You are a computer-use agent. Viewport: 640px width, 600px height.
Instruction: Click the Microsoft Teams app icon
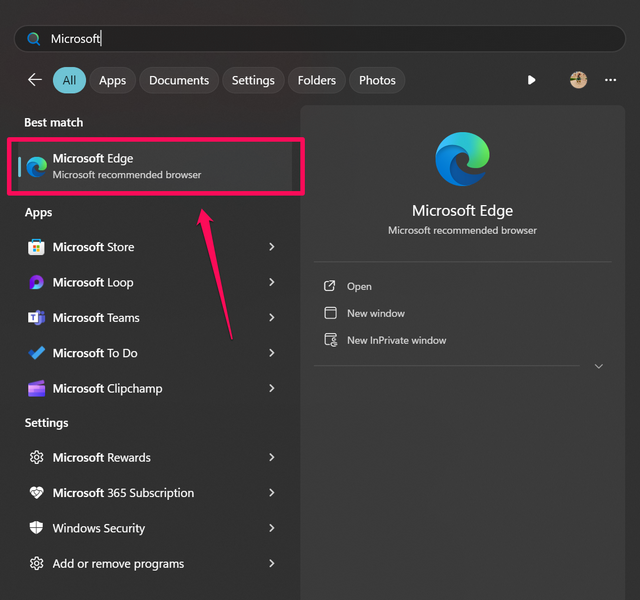[x=37, y=318]
